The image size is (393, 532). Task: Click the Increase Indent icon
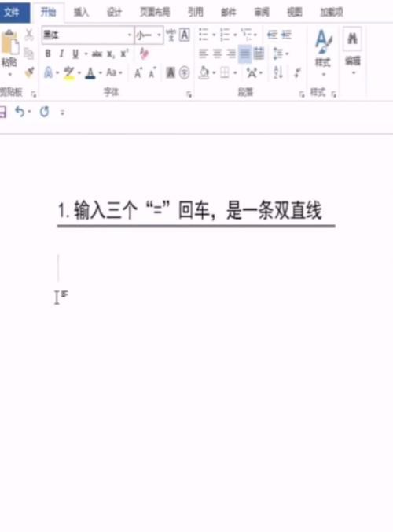[286, 35]
